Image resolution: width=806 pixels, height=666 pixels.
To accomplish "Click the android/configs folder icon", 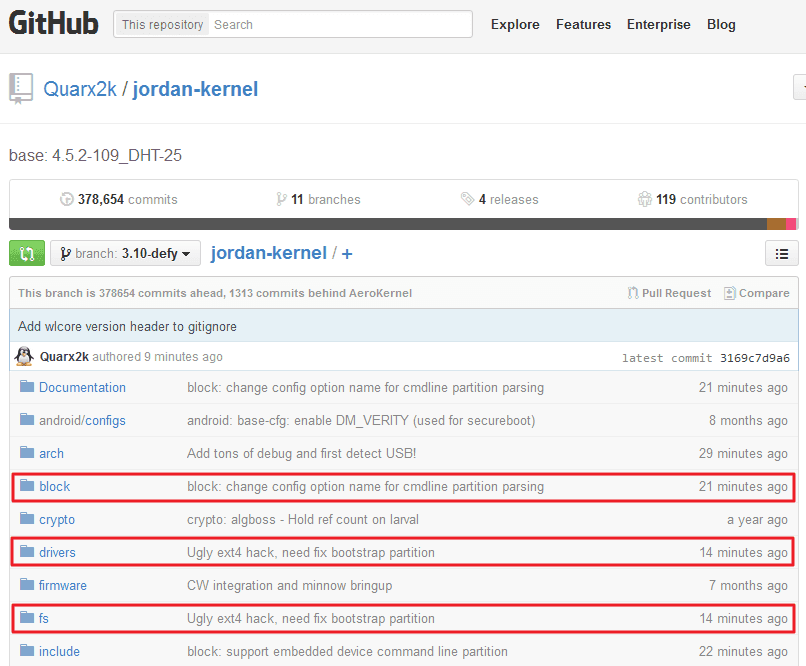I will pos(27,419).
